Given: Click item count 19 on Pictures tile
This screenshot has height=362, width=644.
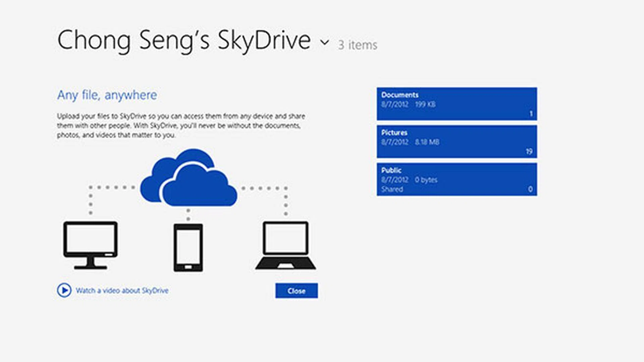Looking at the screenshot, I should pyautogui.click(x=529, y=151).
